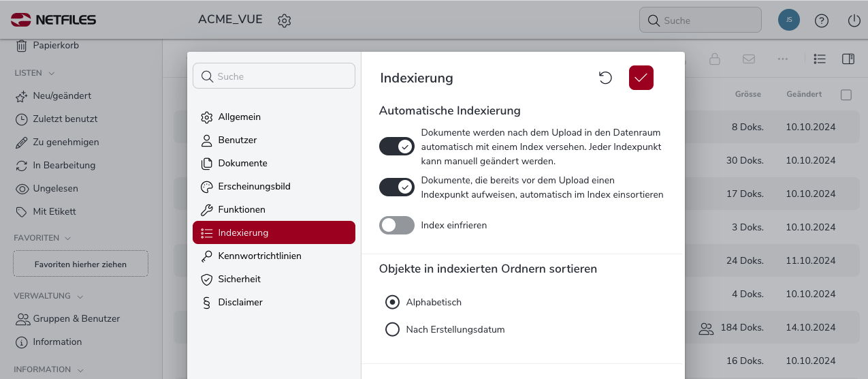Open the help question mark icon
The width and height of the screenshot is (868, 379).
[x=822, y=20]
